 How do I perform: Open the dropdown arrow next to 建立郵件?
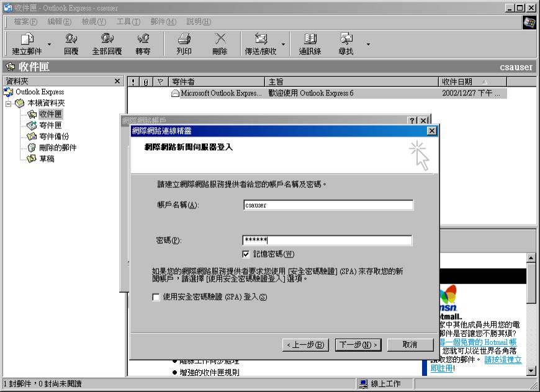(49, 44)
